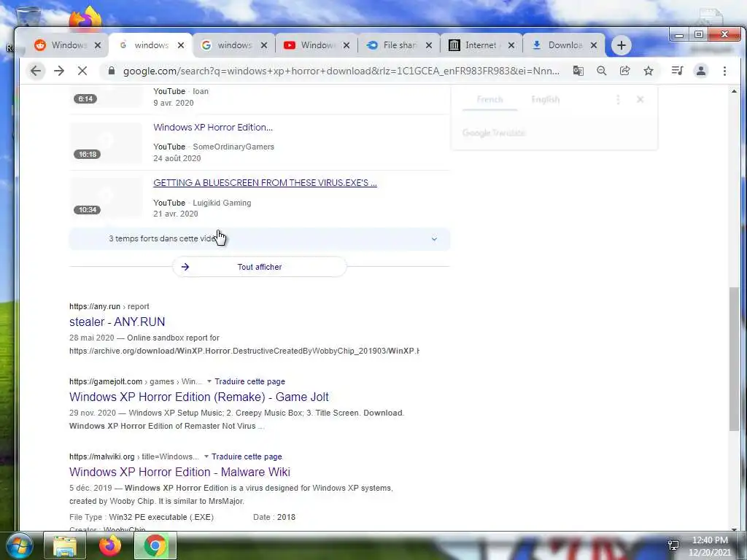Close the Internet Archive tab
The width and height of the screenshot is (747, 560).
pos(511,45)
